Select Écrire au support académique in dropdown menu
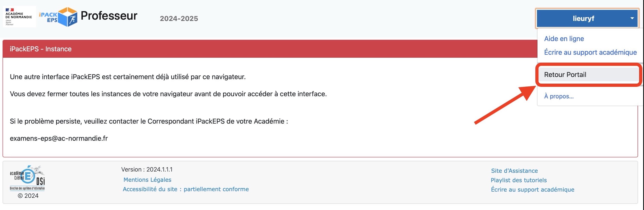Screen dimensions: 644x210 (x=590, y=52)
